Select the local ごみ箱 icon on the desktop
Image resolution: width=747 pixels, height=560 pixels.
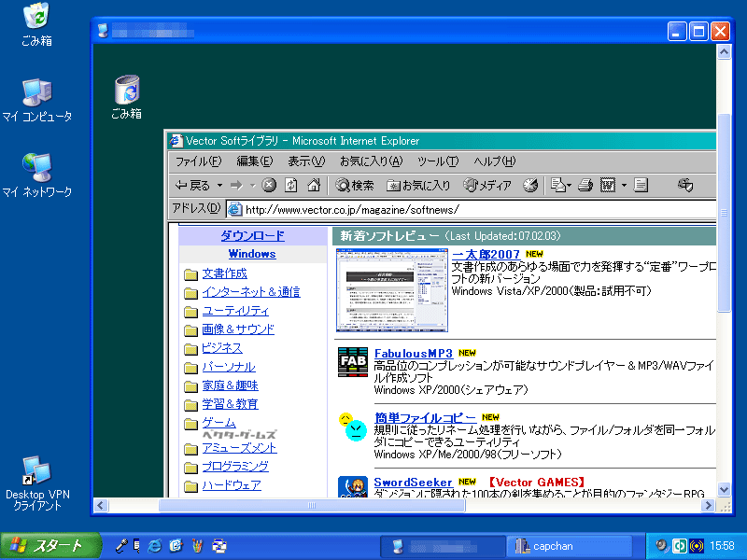(36, 24)
